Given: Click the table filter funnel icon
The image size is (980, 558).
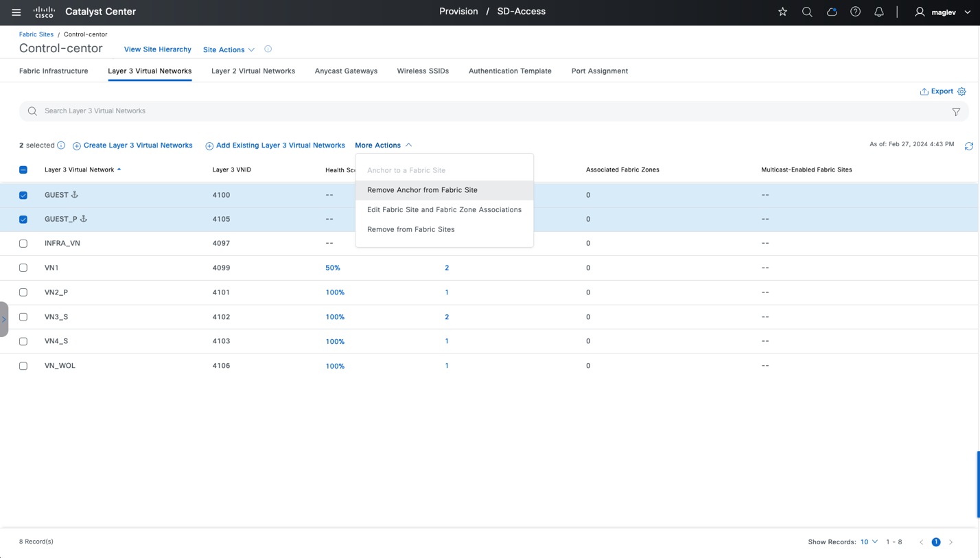Looking at the screenshot, I should click(x=956, y=112).
